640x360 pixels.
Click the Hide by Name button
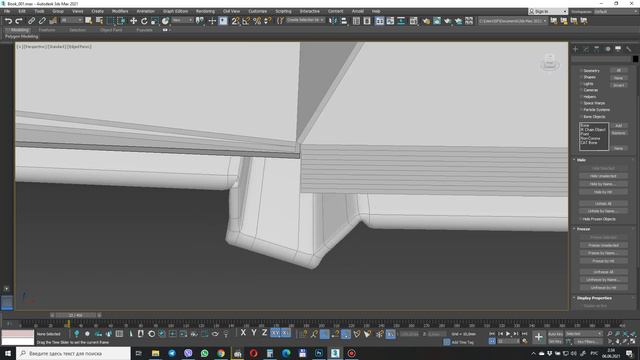click(x=603, y=184)
